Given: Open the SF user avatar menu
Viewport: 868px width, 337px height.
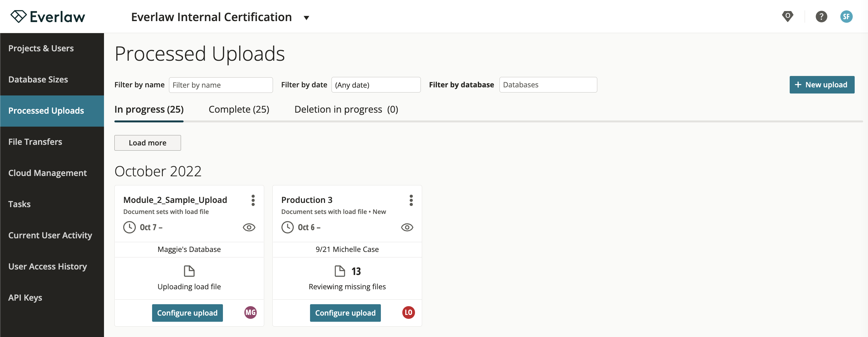Looking at the screenshot, I should click(x=846, y=17).
